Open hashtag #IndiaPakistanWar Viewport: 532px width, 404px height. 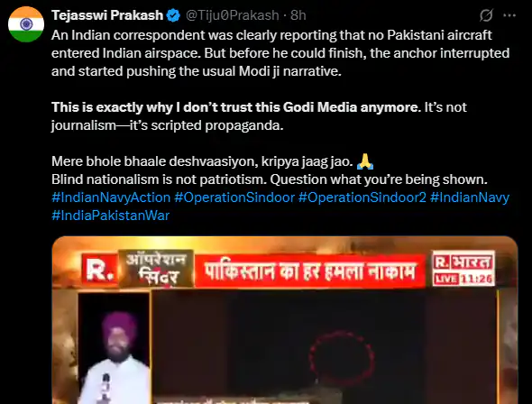coord(111,216)
